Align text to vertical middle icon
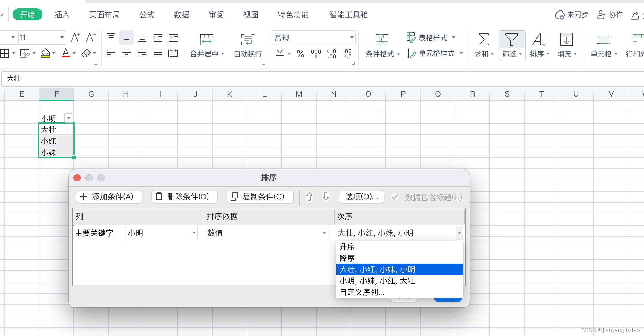The image size is (644, 336). (x=127, y=38)
